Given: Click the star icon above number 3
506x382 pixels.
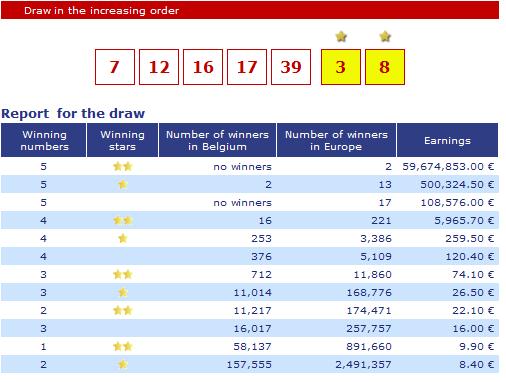Looking at the screenshot, I should pos(341,36).
